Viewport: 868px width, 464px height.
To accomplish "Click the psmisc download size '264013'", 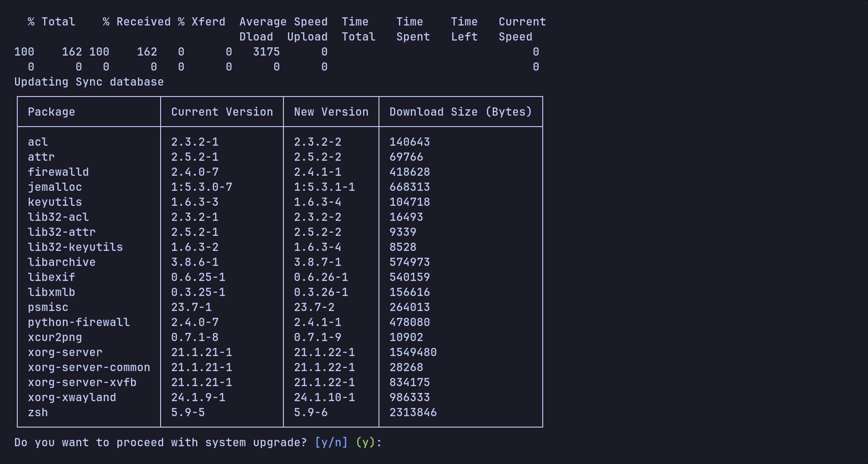I will [x=410, y=307].
